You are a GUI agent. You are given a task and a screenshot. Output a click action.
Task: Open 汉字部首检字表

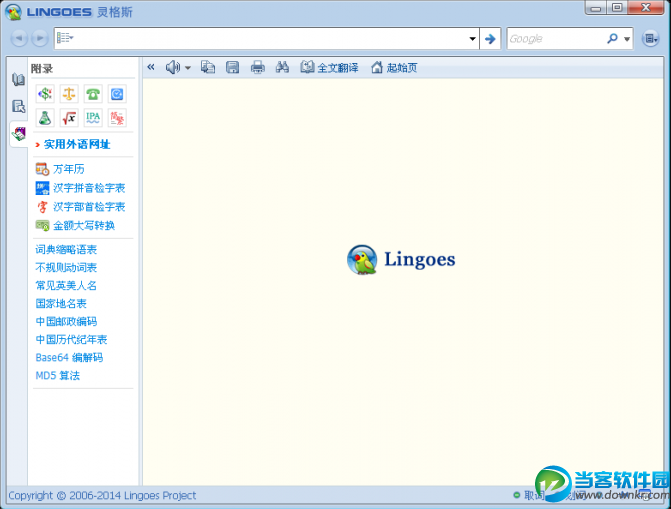pos(89,207)
